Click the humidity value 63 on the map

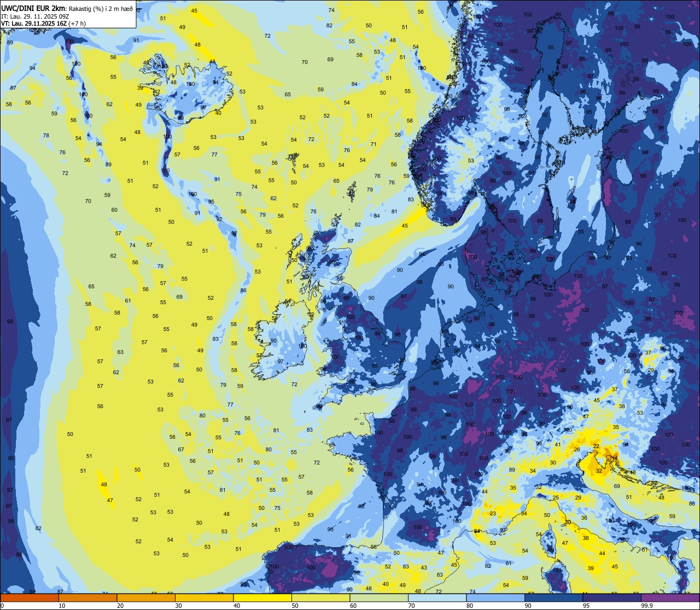click(x=120, y=352)
